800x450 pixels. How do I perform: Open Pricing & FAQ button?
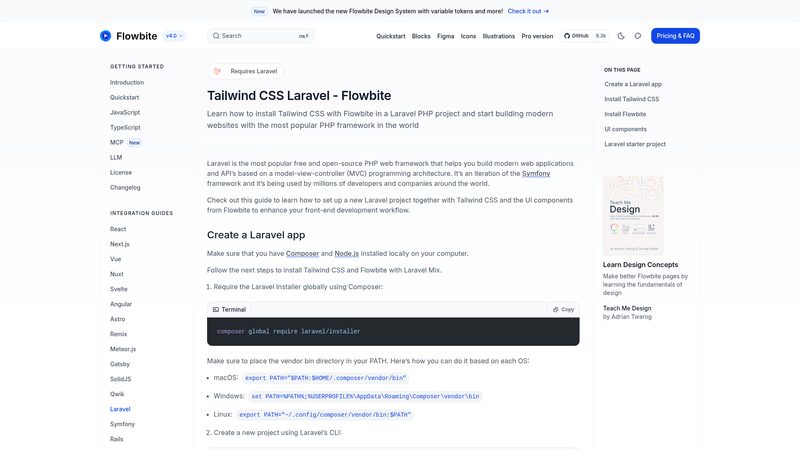(675, 36)
